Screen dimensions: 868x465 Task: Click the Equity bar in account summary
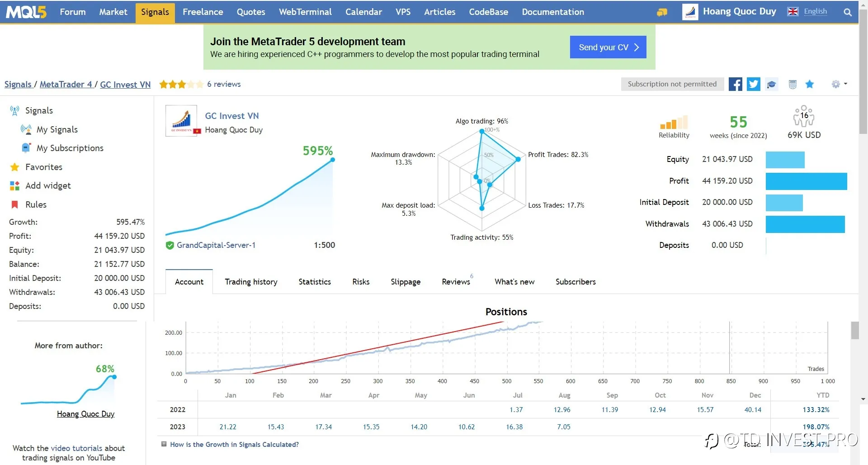785,160
